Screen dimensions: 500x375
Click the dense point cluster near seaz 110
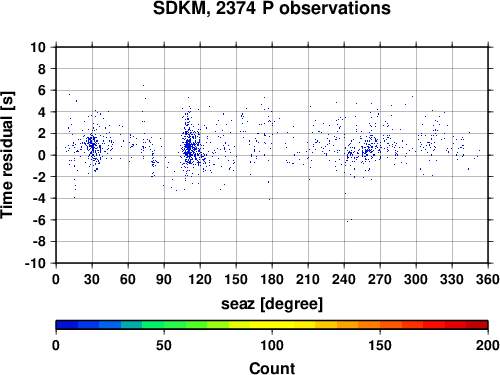189,147
